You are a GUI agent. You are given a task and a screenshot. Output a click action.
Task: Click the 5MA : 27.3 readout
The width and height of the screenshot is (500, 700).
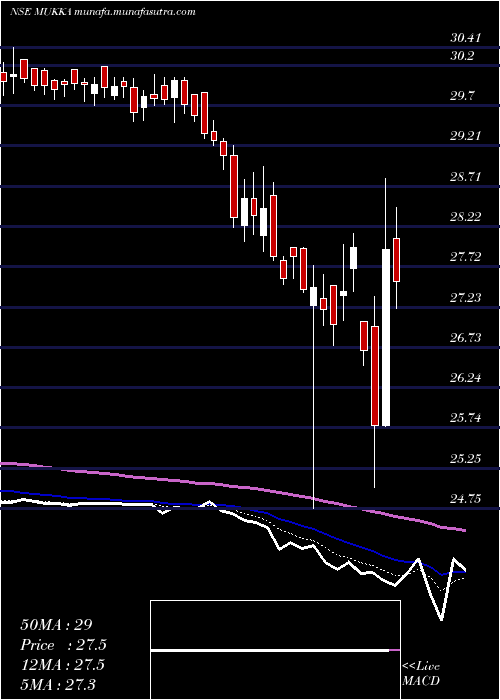point(58,684)
